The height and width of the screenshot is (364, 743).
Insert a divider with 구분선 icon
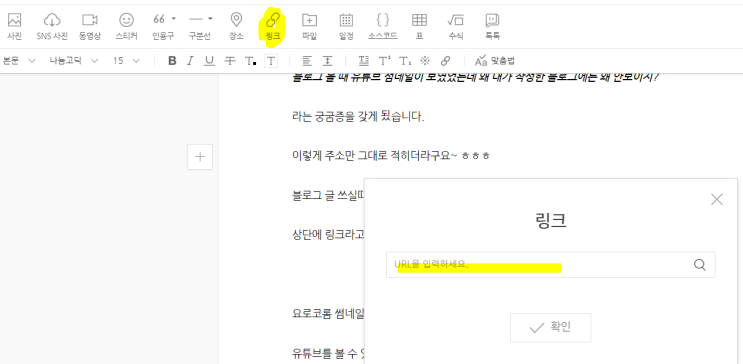click(196, 19)
